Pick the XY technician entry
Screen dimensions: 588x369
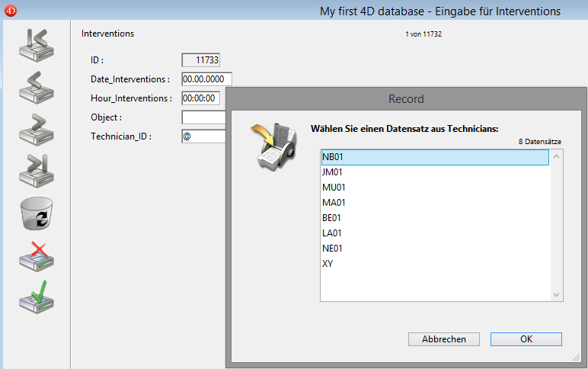coord(434,264)
